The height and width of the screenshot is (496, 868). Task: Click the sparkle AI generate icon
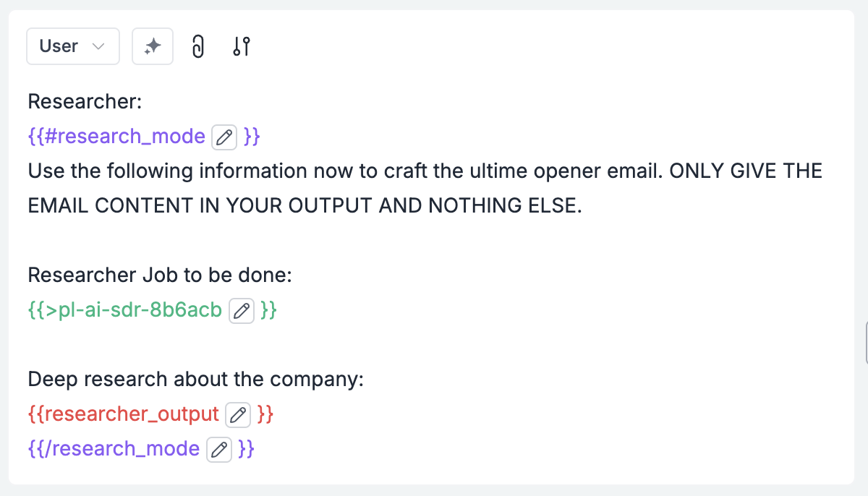click(153, 46)
